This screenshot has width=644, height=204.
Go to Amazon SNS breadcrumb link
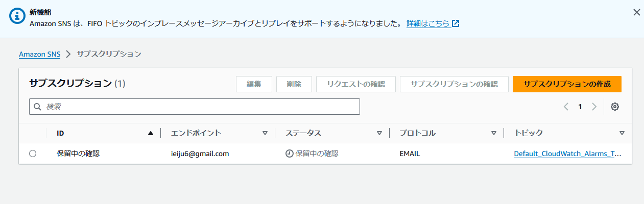click(x=39, y=54)
